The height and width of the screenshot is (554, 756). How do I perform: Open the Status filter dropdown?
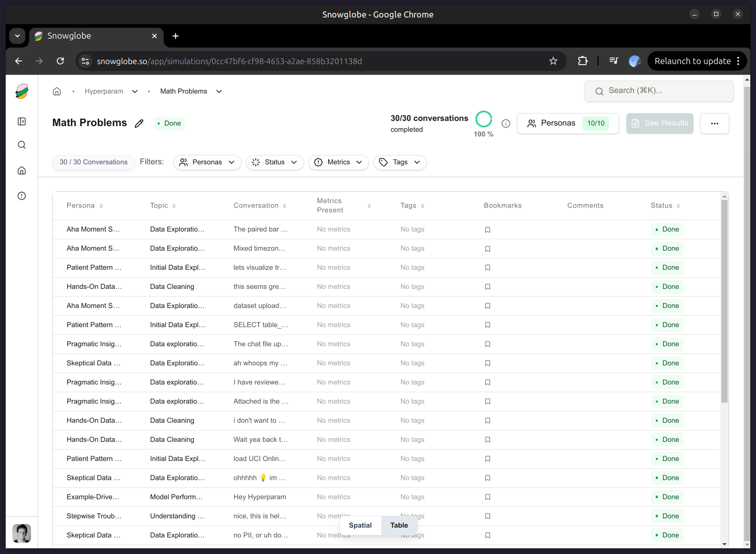(x=274, y=162)
